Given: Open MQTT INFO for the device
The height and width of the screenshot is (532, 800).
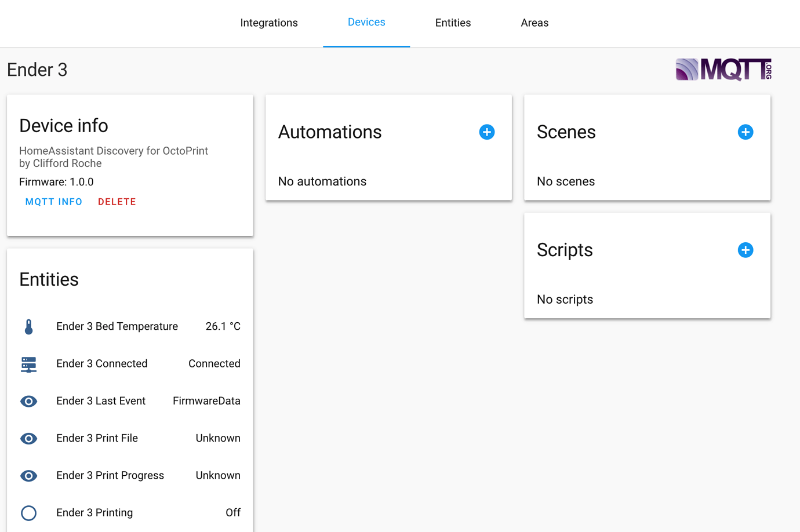Looking at the screenshot, I should tap(53, 202).
